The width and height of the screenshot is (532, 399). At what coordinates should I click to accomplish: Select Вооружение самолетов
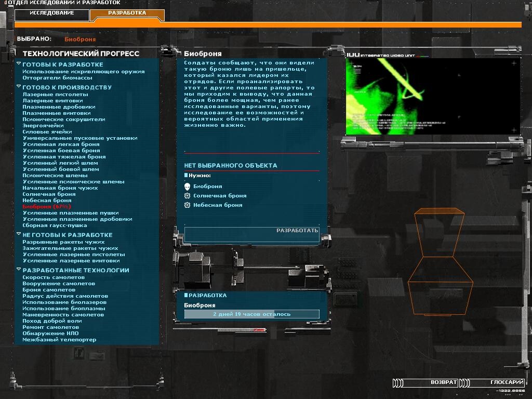coord(59,284)
